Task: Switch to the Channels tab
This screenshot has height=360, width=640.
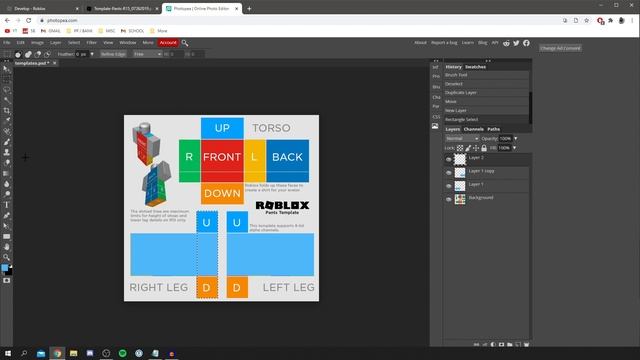Action: click(x=473, y=129)
